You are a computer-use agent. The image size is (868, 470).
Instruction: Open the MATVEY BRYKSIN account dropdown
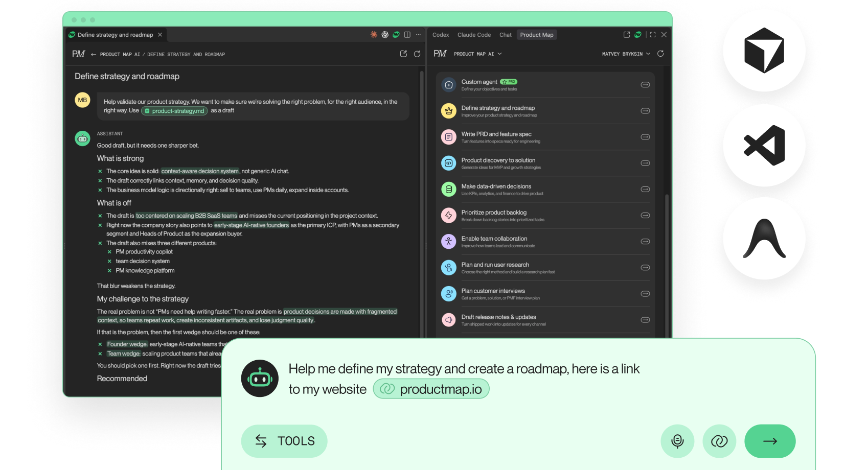click(626, 54)
